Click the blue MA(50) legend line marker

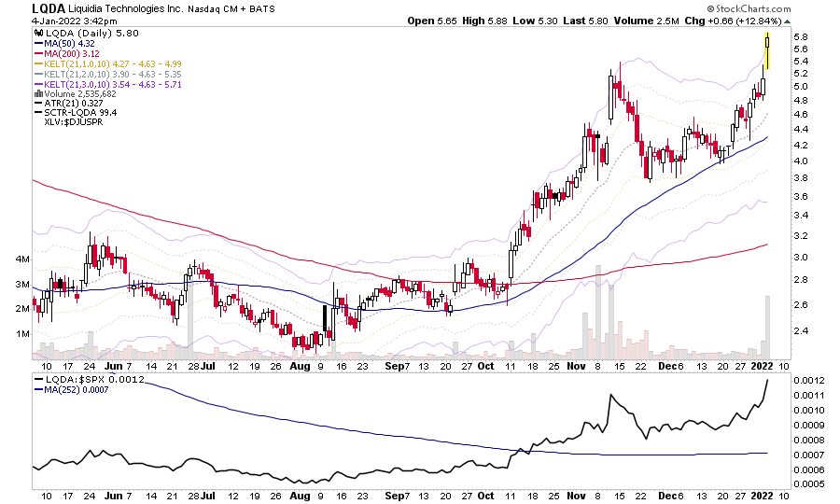pyautogui.click(x=39, y=44)
